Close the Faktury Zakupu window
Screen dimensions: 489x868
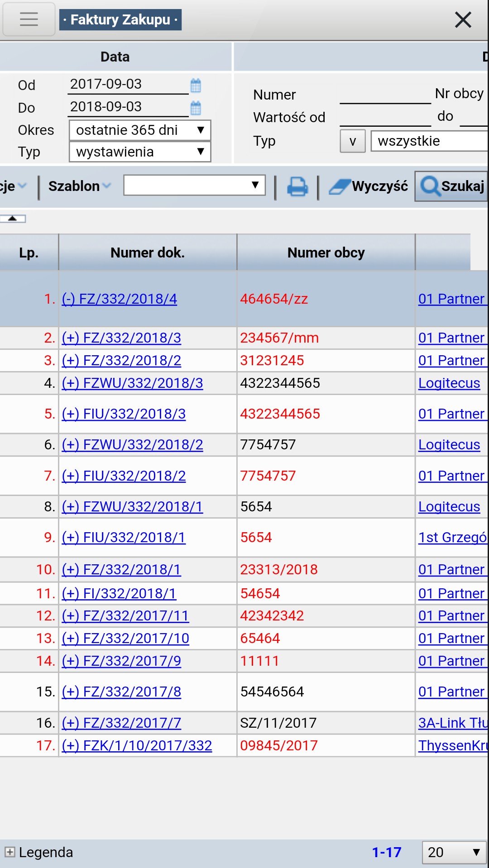(463, 20)
